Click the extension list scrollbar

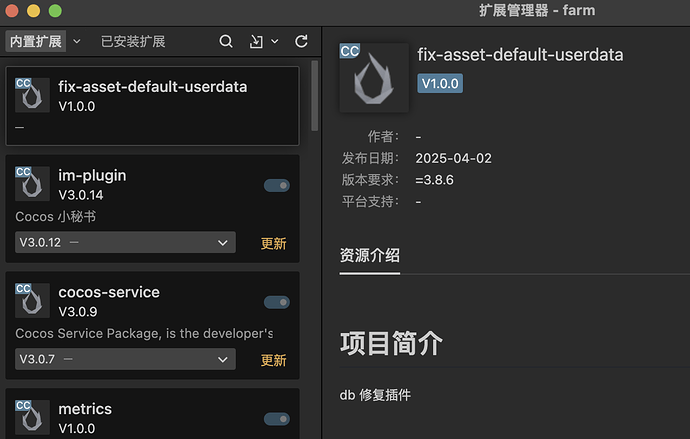pos(315,90)
